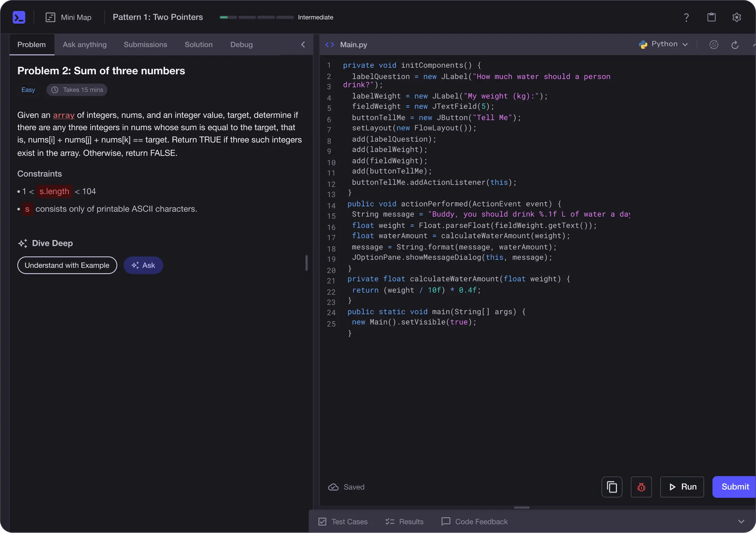
Task: Open the Mini Map panel
Action: (x=68, y=17)
